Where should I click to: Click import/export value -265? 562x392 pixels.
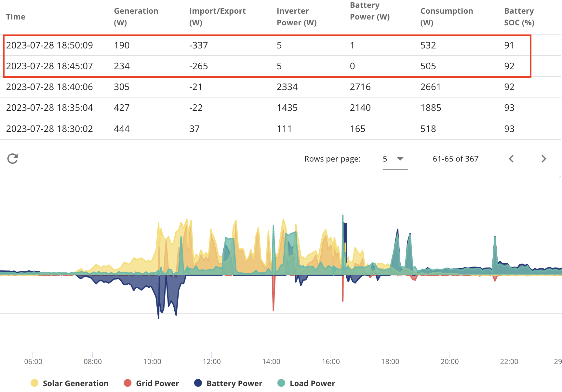coord(198,66)
